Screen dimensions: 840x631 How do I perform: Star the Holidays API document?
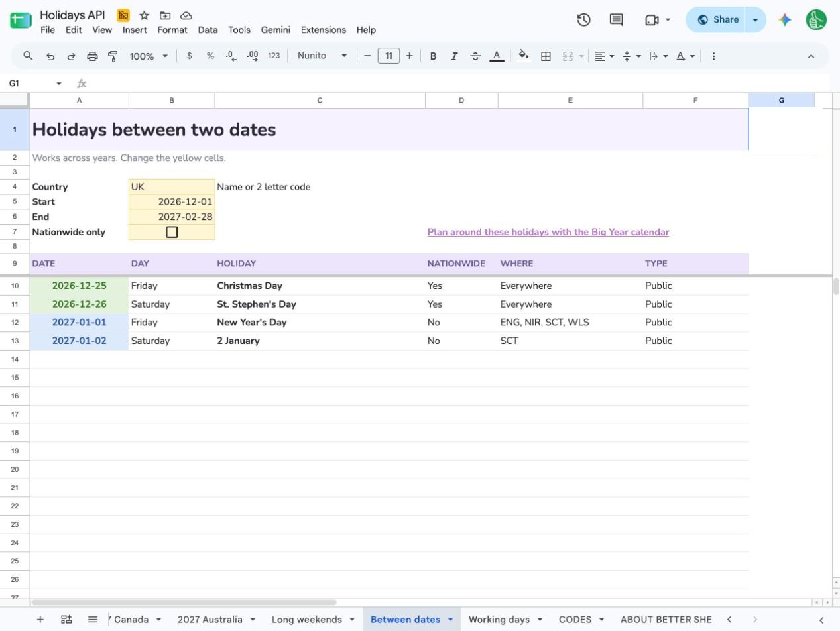pyautogui.click(x=144, y=15)
